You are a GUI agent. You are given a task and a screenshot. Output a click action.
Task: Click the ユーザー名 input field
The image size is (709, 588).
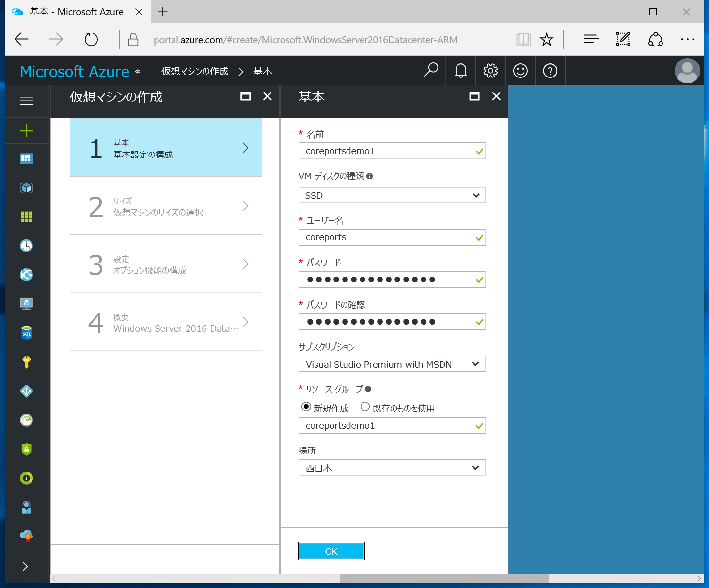(x=392, y=237)
